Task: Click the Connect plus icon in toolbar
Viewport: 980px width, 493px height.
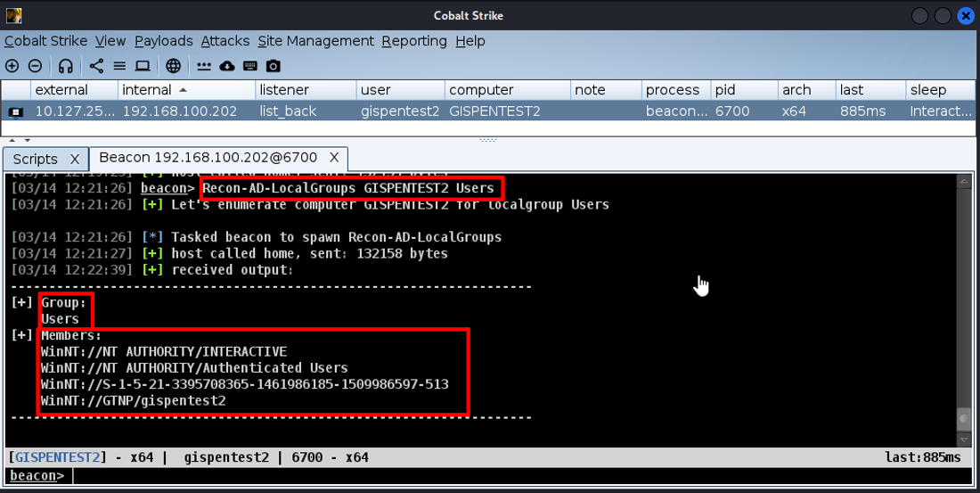Action: coord(12,66)
